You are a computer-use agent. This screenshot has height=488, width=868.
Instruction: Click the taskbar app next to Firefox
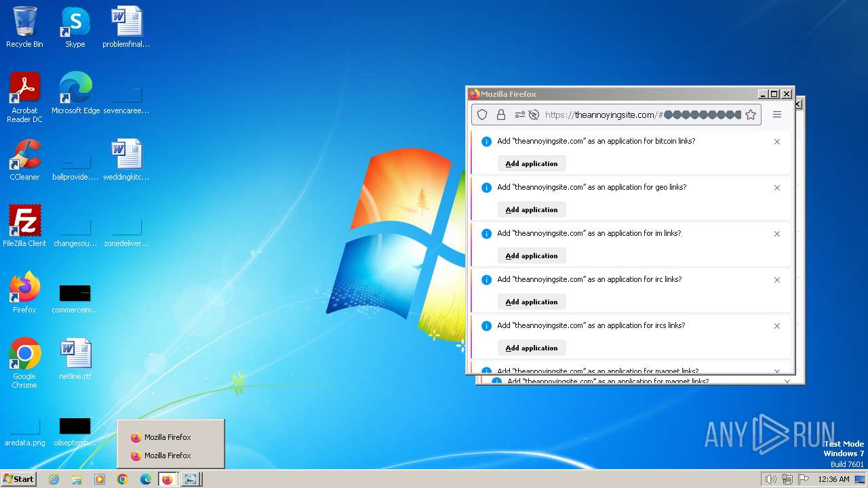pos(191,479)
